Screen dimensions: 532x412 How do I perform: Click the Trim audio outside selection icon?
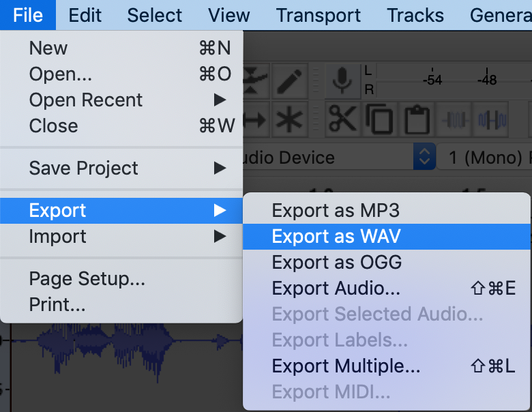pyautogui.click(x=453, y=120)
